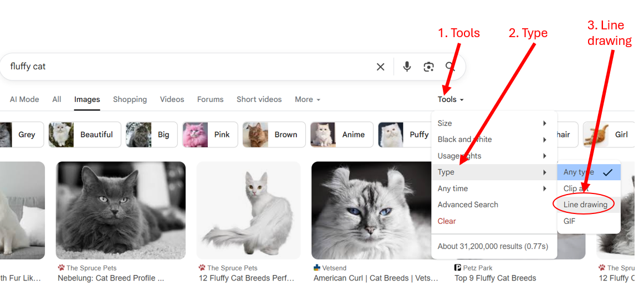
Task: Expand the Any time submenu
Action: [x=493, y=189]
